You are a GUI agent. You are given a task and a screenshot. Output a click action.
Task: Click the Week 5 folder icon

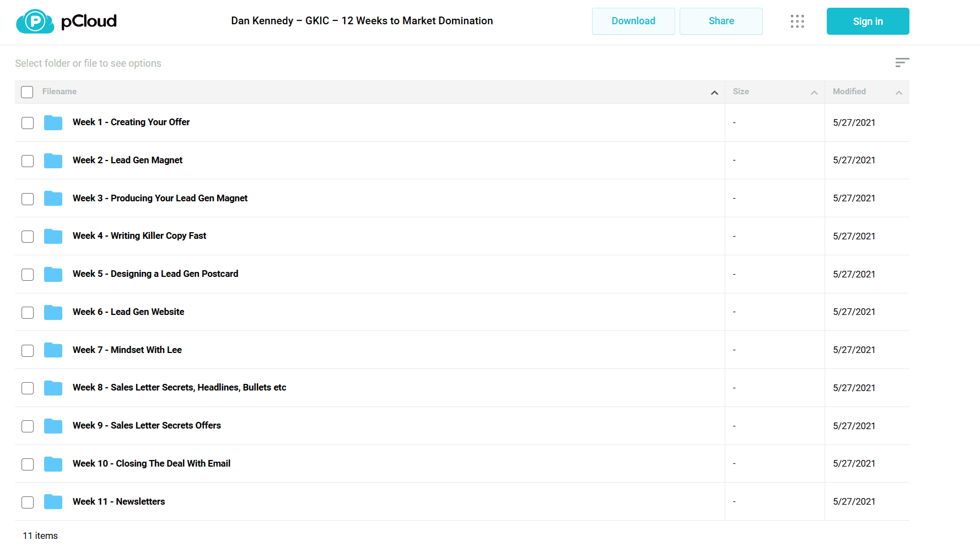pyautogui.click(x=53, y=274)
